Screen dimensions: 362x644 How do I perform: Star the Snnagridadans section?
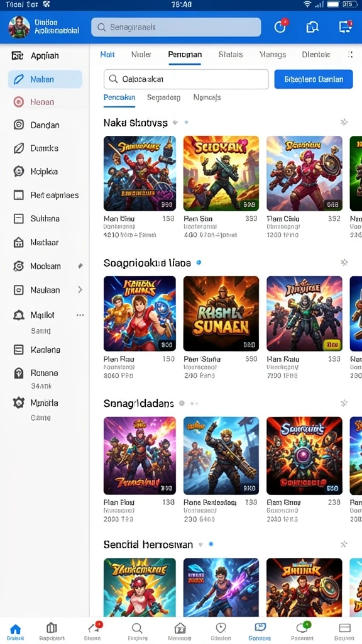click(344, 403)
